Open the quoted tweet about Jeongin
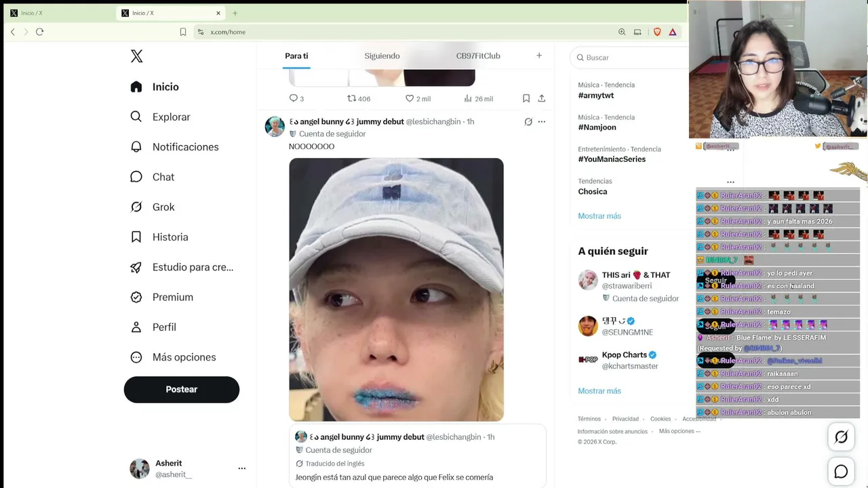 [418, 456]
